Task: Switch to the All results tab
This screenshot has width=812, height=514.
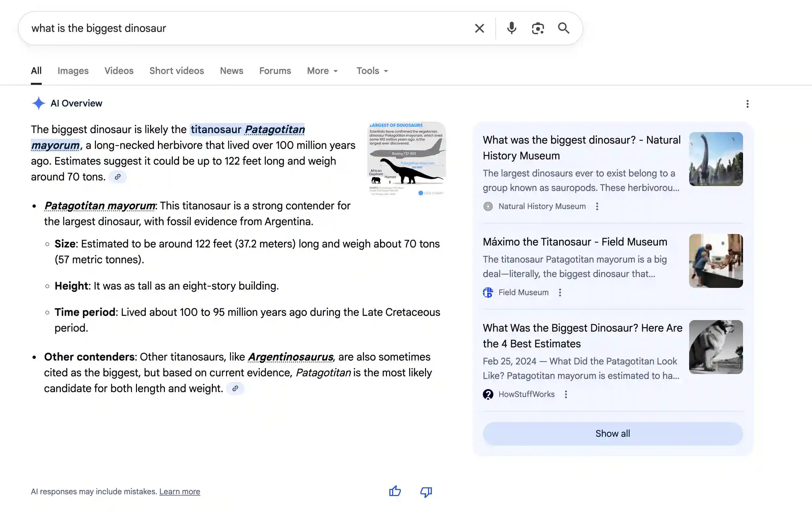Action: click(36, 71)
